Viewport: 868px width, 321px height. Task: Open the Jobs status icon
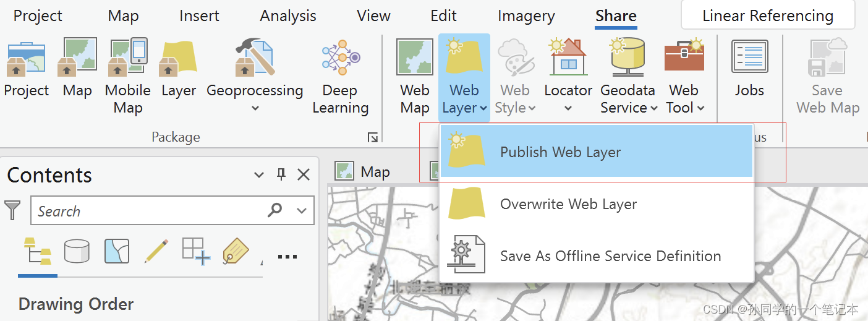[749, 57]
